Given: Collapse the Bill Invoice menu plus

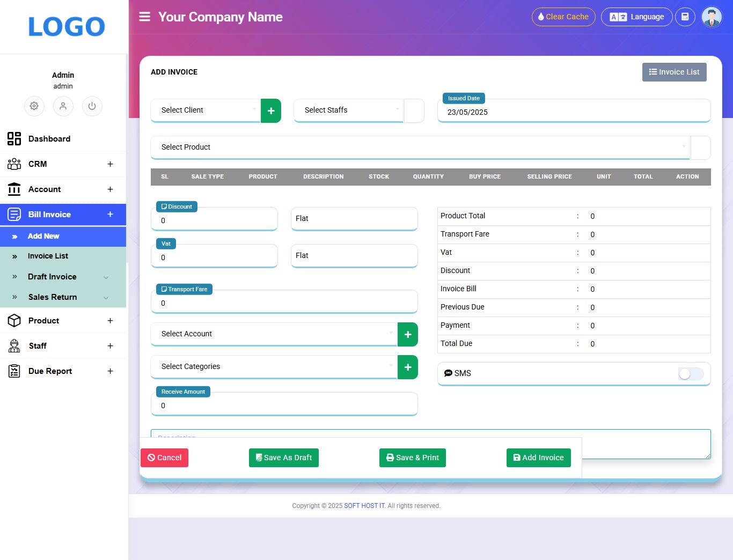Looking at the screenshot, I should click(110, 215).
